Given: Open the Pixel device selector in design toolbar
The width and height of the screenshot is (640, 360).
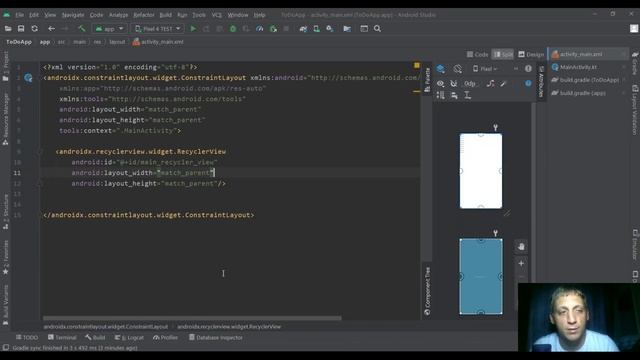Looking at the screenshot, I should [485, 69].
